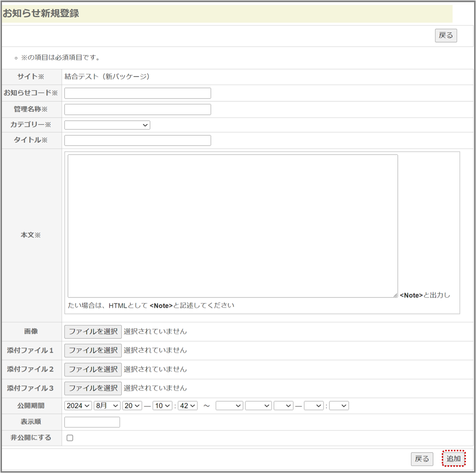Open the start minute 42 dropdown
Image resolution: width=476 pixels, height=473 pixels.
pos(188,406)
